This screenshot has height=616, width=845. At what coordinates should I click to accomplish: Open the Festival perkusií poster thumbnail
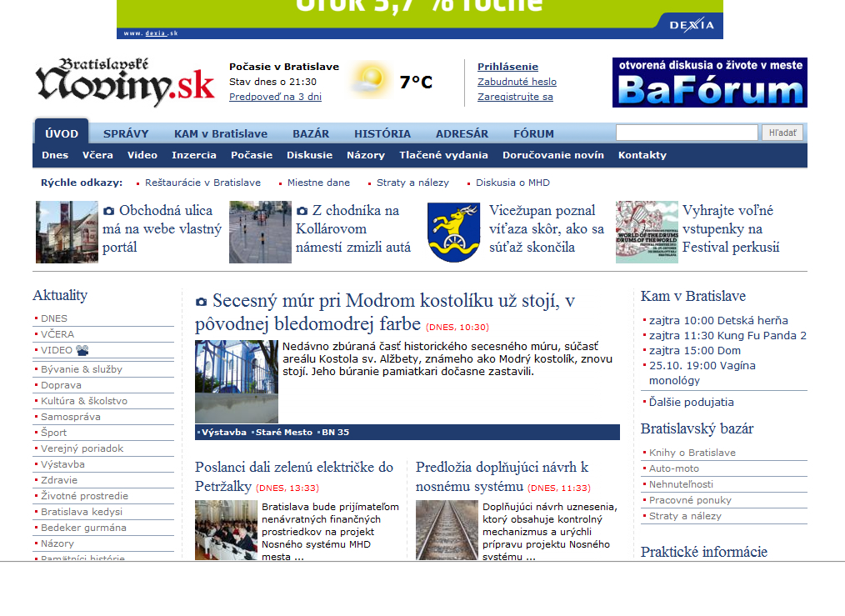647,233
